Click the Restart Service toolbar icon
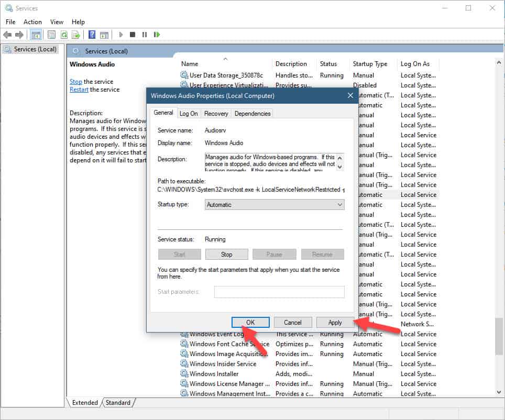 coord(157,35)
